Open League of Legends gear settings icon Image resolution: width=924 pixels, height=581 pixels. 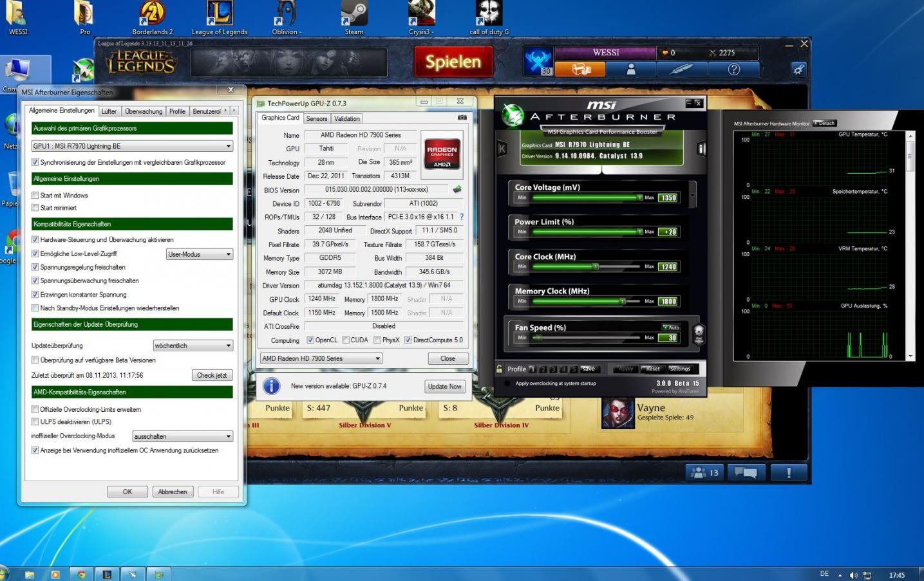pos(798,69)
